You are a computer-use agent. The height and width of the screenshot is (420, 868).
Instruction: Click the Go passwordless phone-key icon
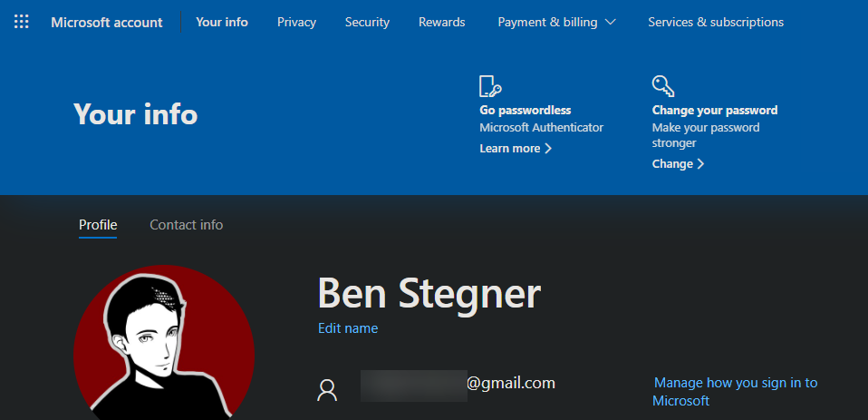(x=490, y=86)
